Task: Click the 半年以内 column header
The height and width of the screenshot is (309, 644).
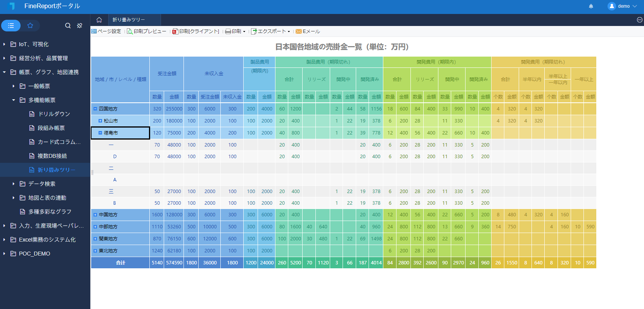Action: point(531,79)
